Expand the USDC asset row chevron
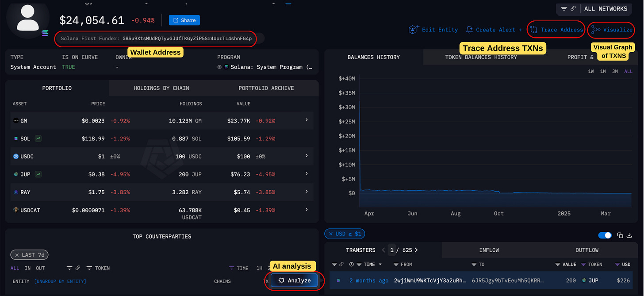644x296 pixels. click(307, 156)
